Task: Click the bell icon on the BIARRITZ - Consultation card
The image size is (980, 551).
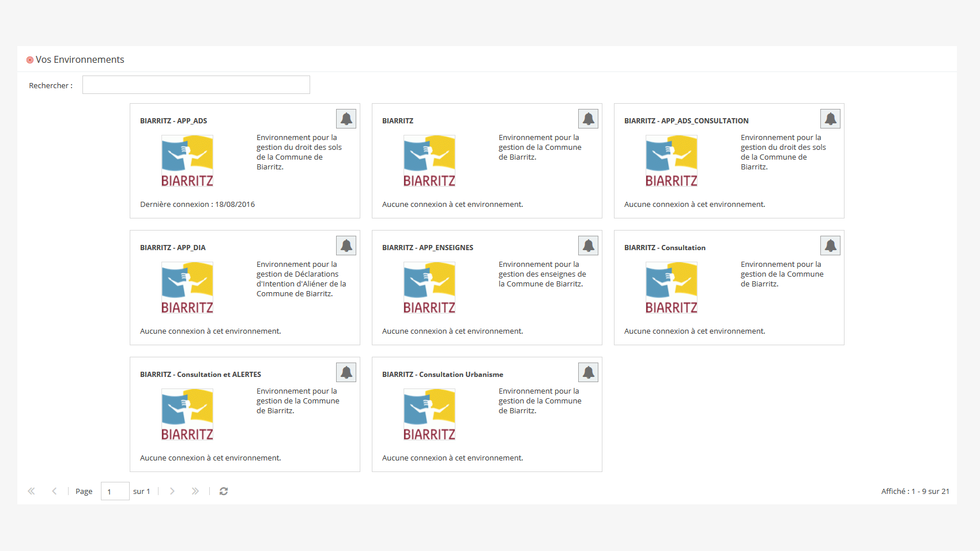Action: (830, 246)
